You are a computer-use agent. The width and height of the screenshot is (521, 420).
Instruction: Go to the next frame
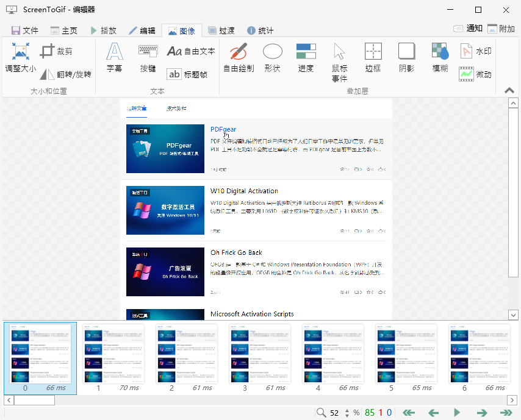[x=482, y=412]
